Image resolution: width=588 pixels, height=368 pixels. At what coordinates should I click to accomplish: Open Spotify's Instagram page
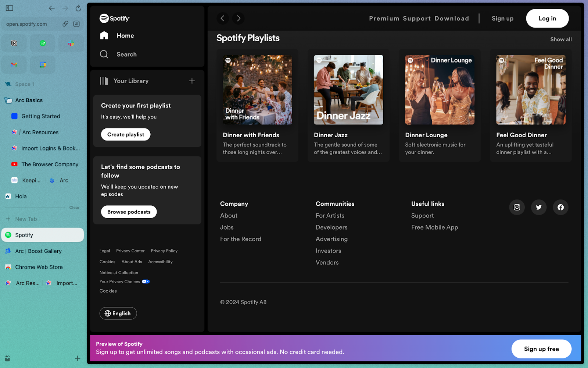[517, 207]
